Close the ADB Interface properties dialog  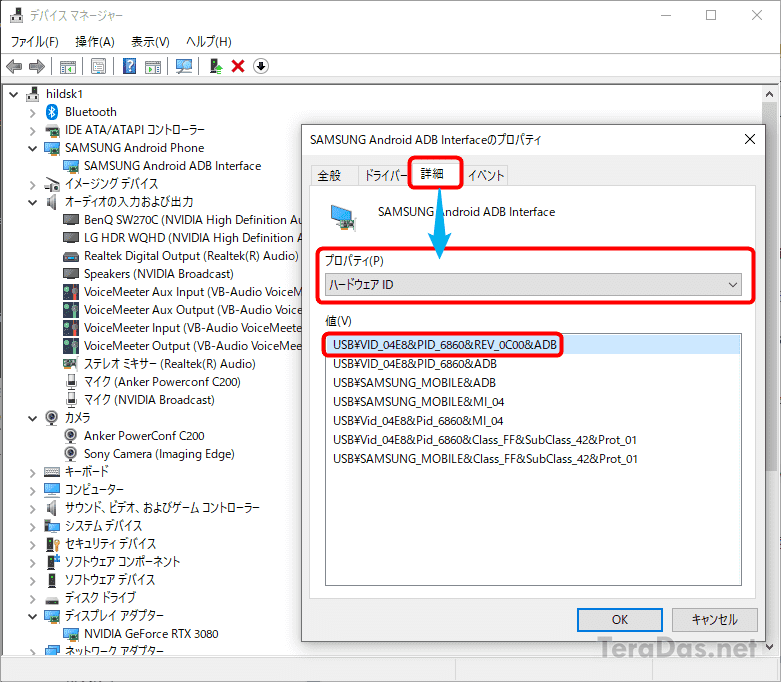pos(750,139)
